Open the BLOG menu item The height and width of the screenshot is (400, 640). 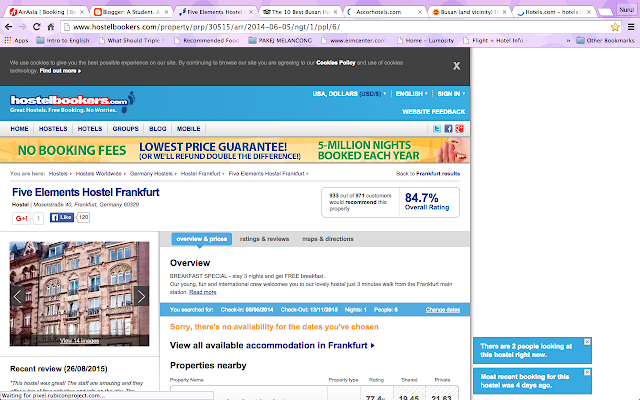(158, 129)
